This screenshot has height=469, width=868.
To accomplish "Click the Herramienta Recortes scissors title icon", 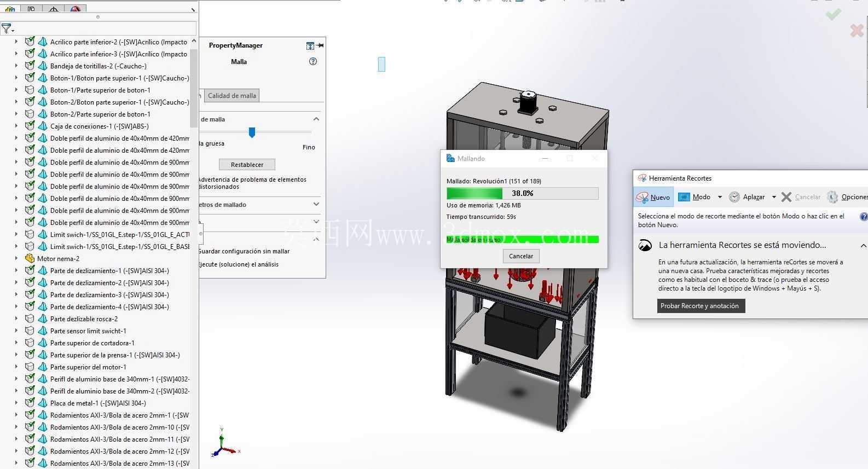I will [x=643, y=178].
